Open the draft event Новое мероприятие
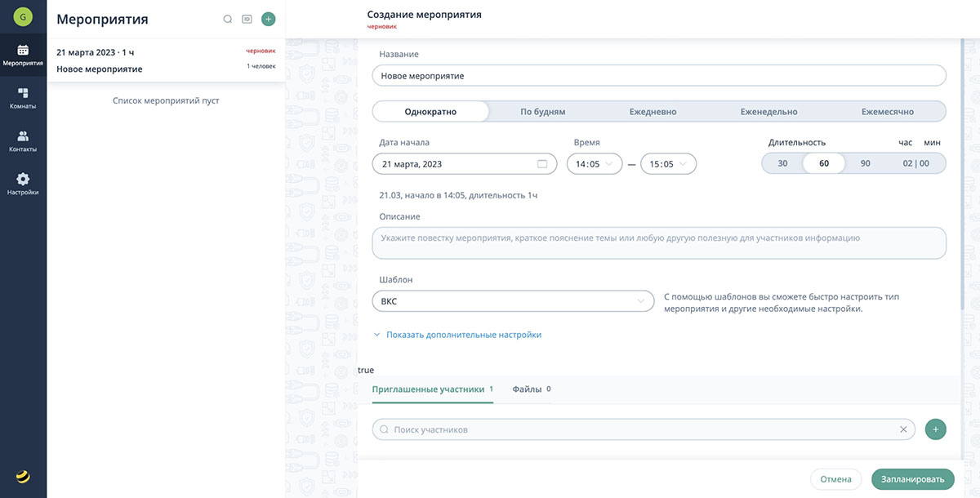 (166, 60)
